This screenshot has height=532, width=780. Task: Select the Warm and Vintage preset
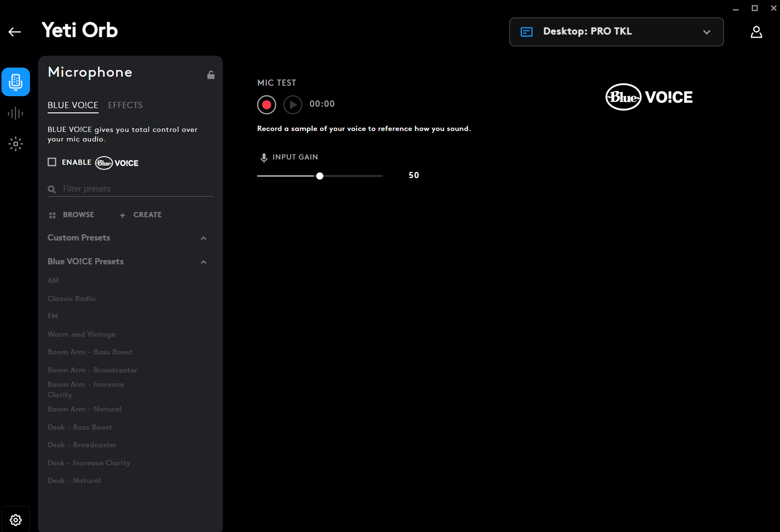coord(81,334)
